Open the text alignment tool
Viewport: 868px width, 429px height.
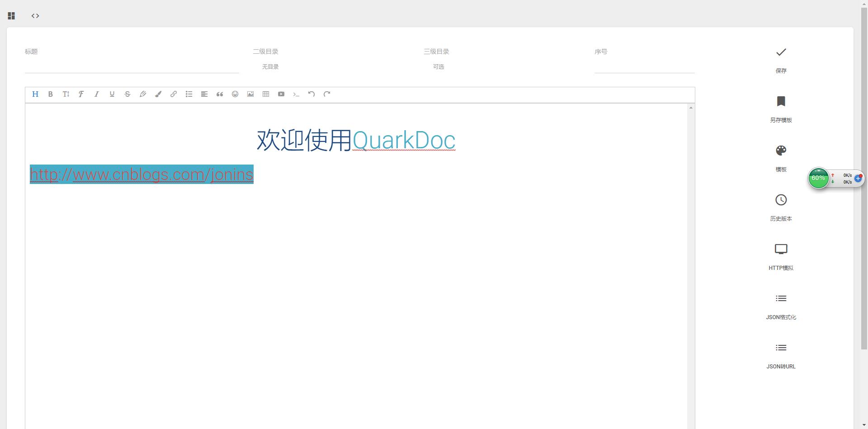click(x=204, y=94)
